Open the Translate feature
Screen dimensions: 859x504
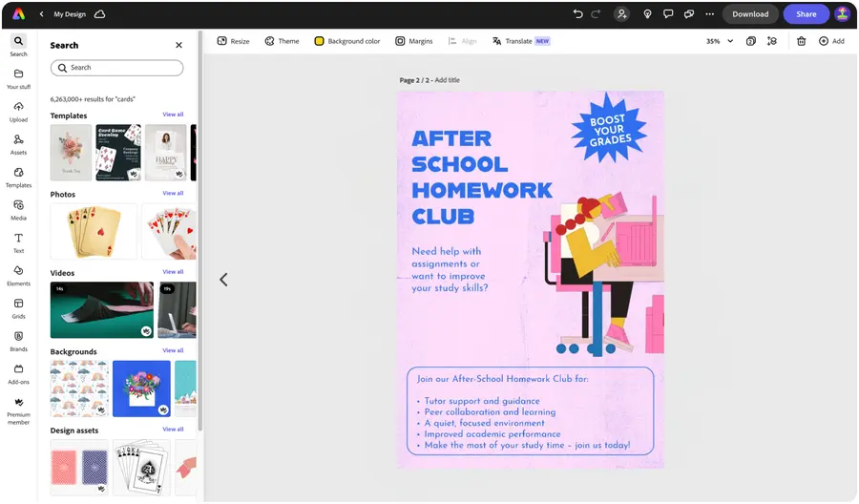pyautogui.click(x=521, y=41)
